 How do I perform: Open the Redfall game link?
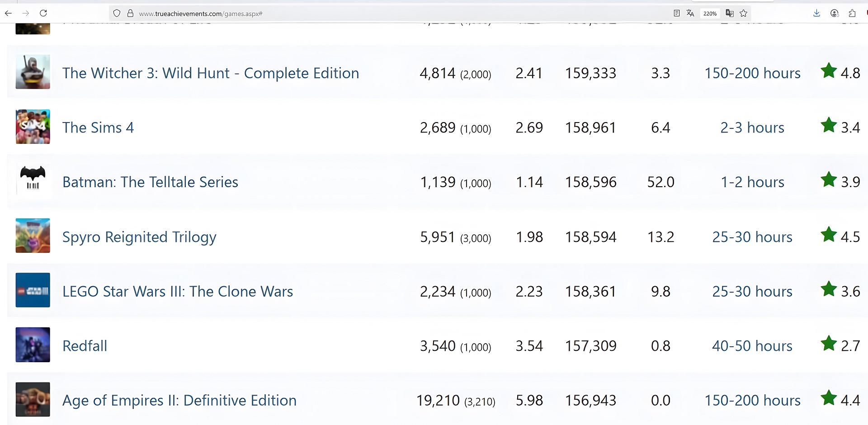coord(85,346)
